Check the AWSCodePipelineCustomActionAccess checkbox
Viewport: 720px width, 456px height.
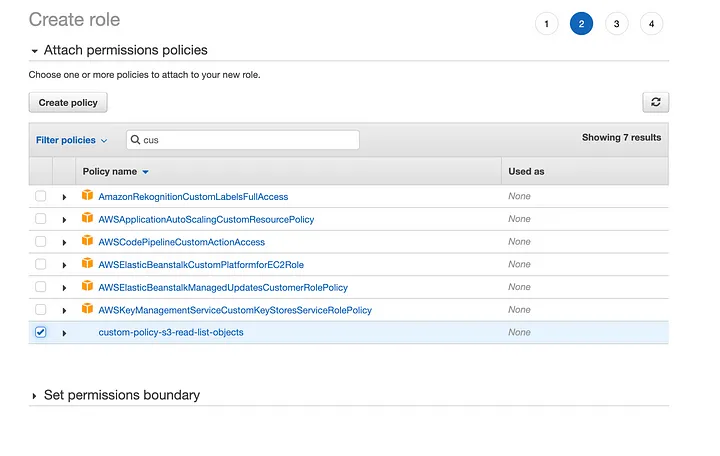[x=40, y=242]
